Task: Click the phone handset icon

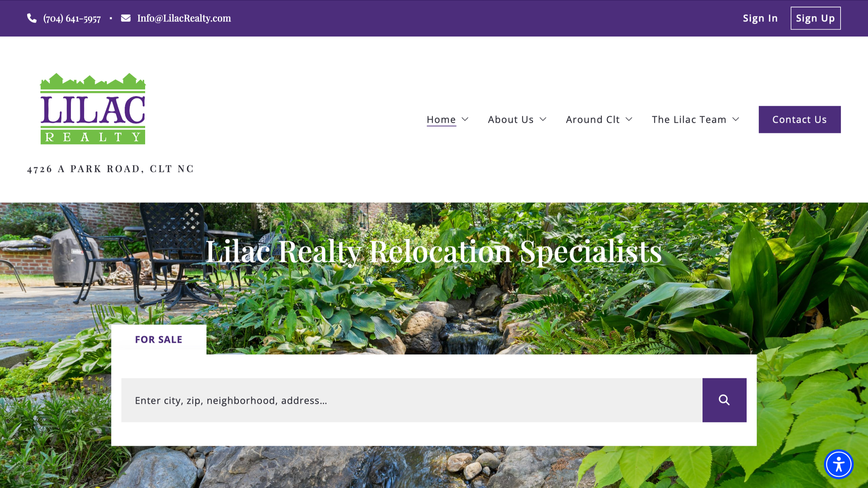Action: tap(32, 18)
